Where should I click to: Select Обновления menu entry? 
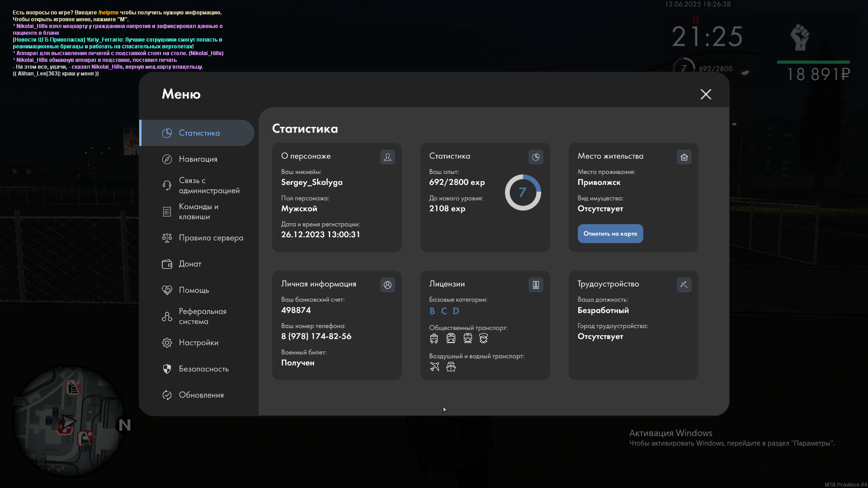197,395
